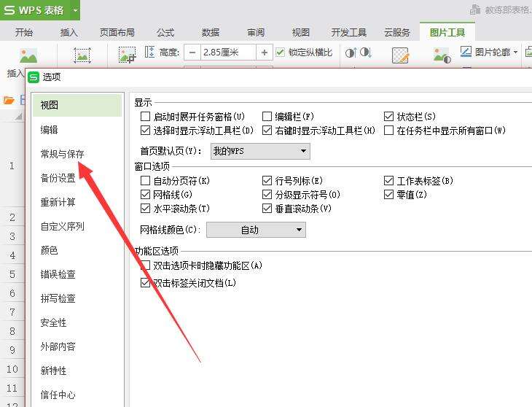Toggle the 工作表标签(B) checkbox
Viewport: 532px width, 407px height.
388,181
